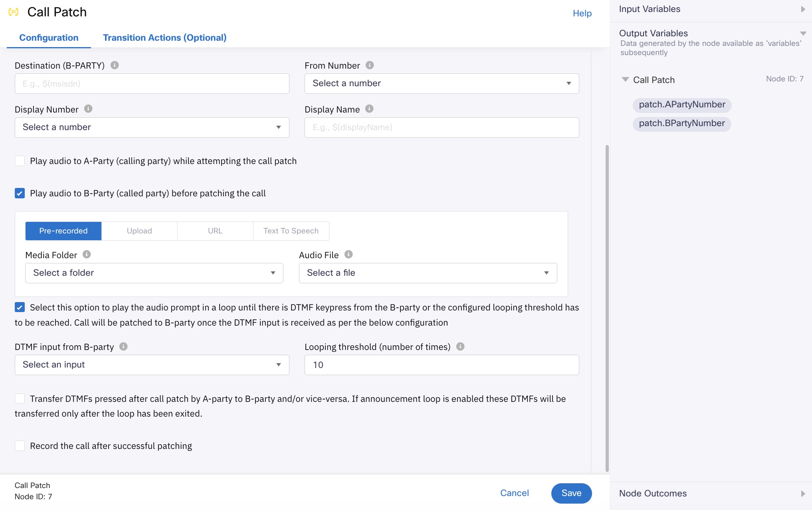Screen dimensions: 812x510
Task: Uncheck play audio to B-Party checkbox
Action: (20, 193)
